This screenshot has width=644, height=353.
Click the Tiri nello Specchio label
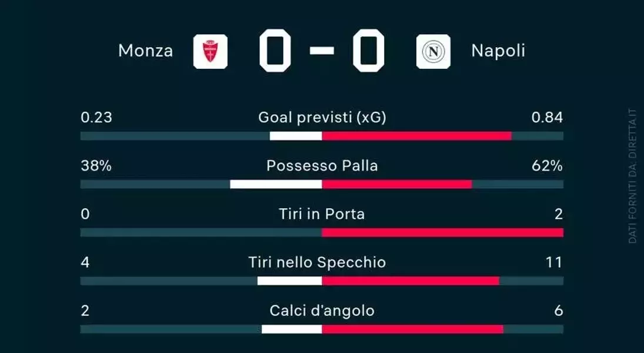tap(317, 262)
